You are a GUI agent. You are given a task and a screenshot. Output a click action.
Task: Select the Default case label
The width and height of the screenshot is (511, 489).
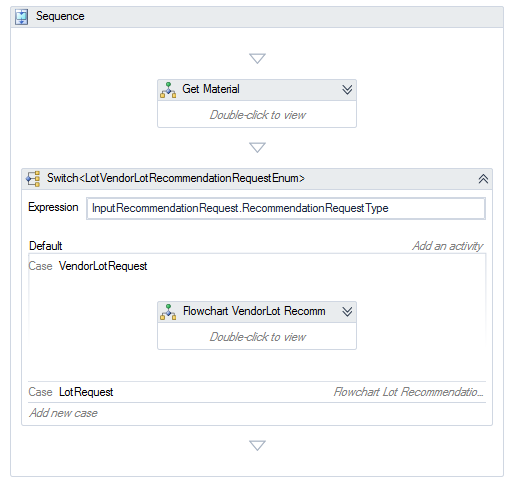[x=46, y=246]
